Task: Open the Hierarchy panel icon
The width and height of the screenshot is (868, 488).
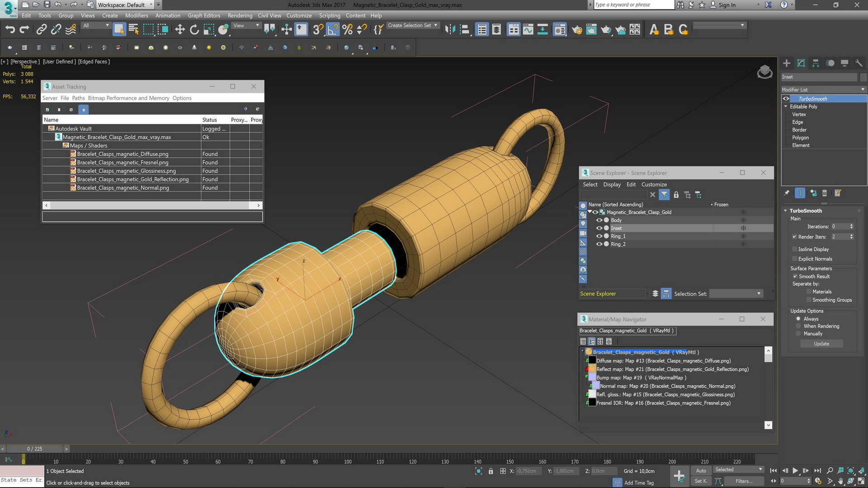Action: pyautogui.click(x=816, y=63)
